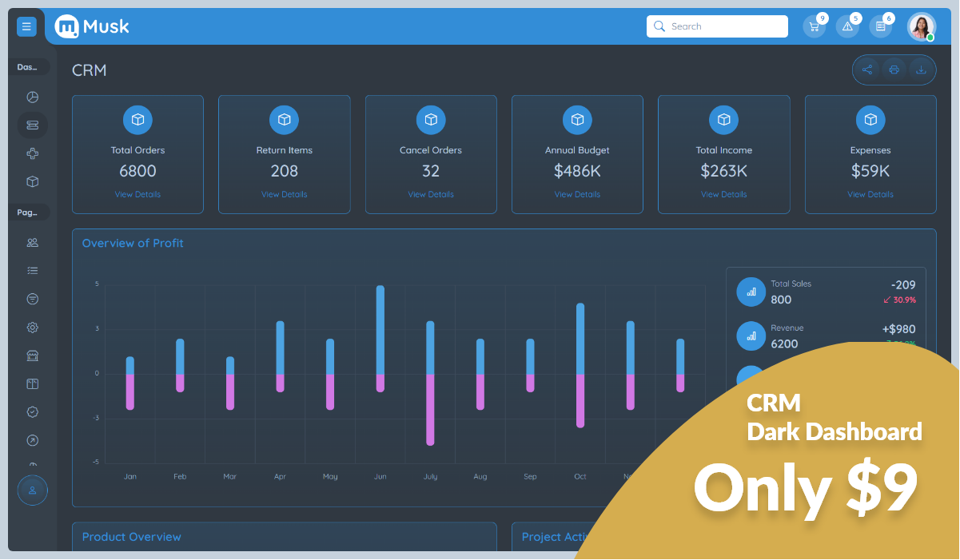Share the CRM dashboard
The image size is (960, 560).
866,70
